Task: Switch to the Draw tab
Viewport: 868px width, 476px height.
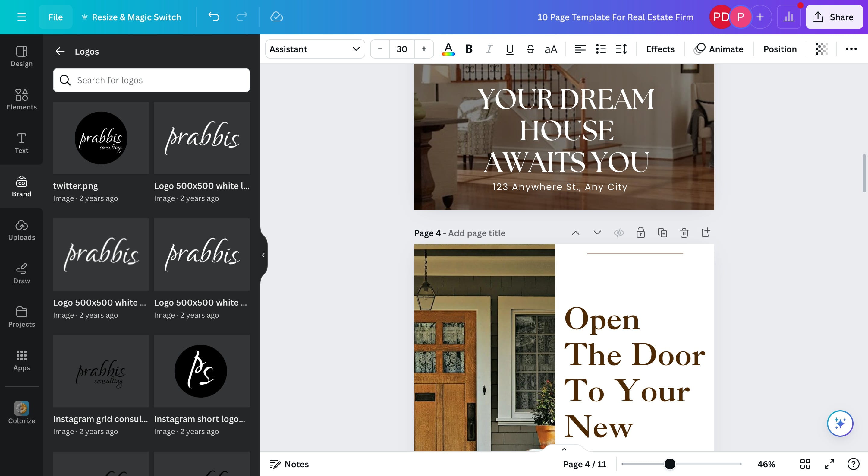Action: tap(22, 273)
